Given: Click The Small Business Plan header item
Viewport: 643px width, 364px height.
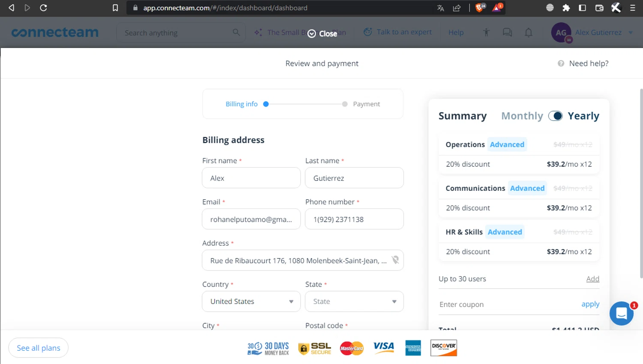Looking at the screenshot, I should 300,33.
